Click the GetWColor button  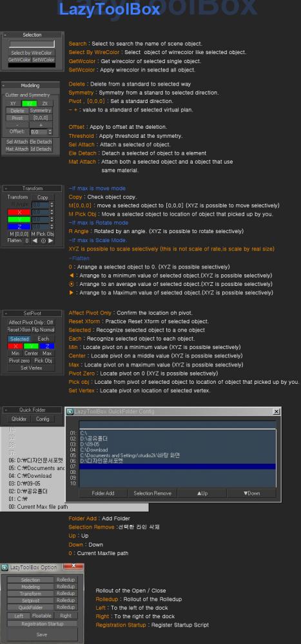[x=20, y=59]
